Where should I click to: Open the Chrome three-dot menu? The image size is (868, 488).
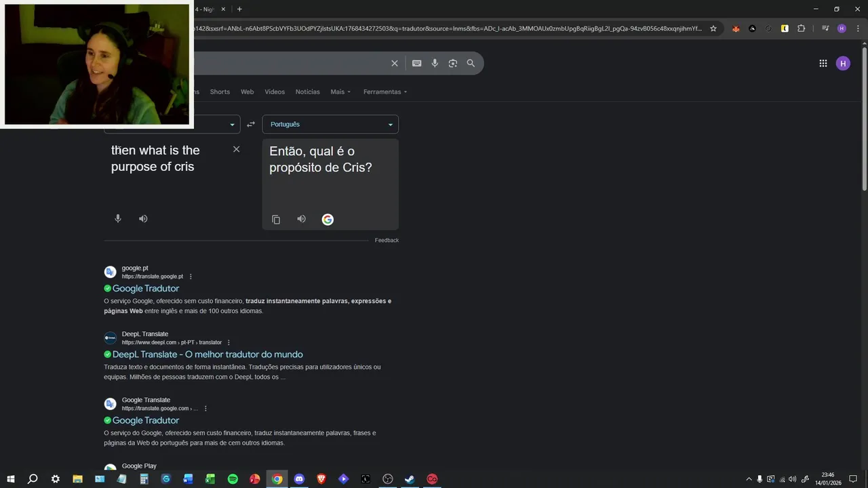856,28
